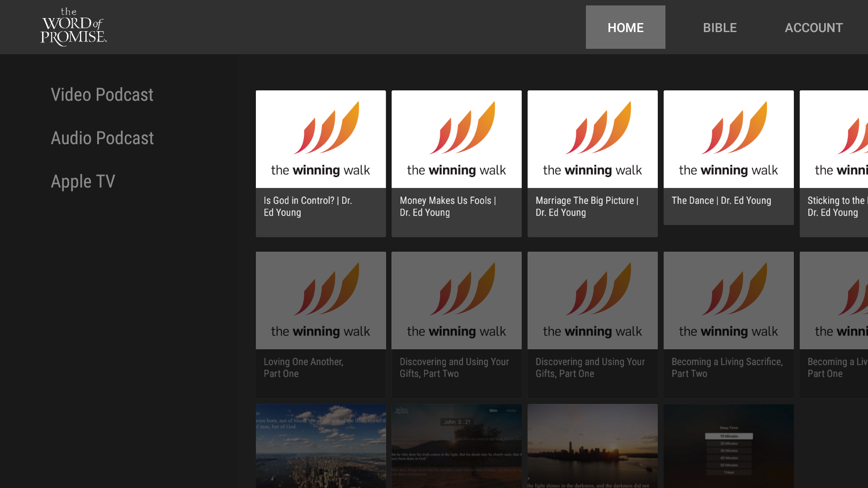Open partially visible "Becoming a Liv... Part One" card

[834, 324]
